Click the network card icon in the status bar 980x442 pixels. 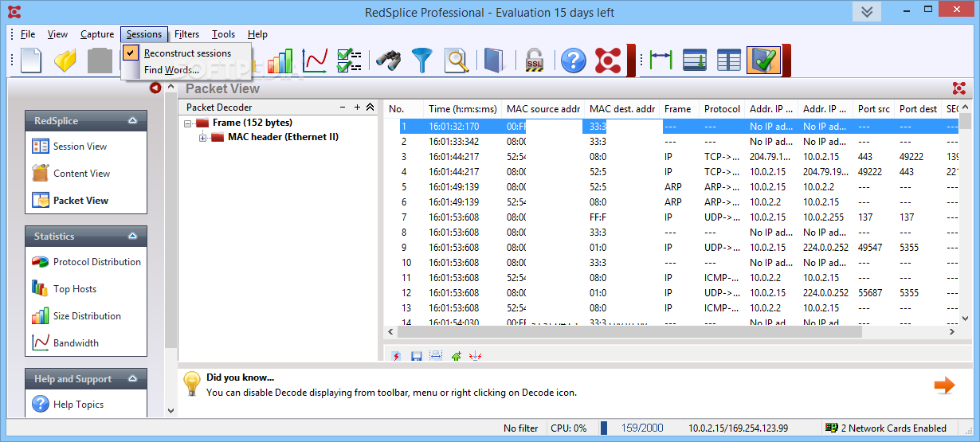coord(832,428)
